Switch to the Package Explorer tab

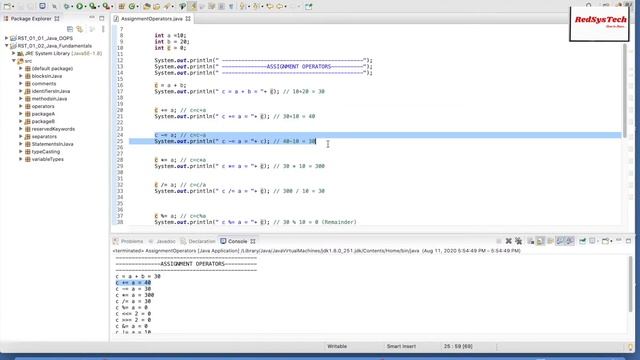coord(31,18)
